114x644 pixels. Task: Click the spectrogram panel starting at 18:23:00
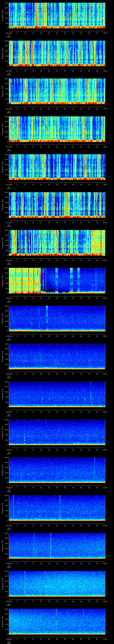(57, 357)
